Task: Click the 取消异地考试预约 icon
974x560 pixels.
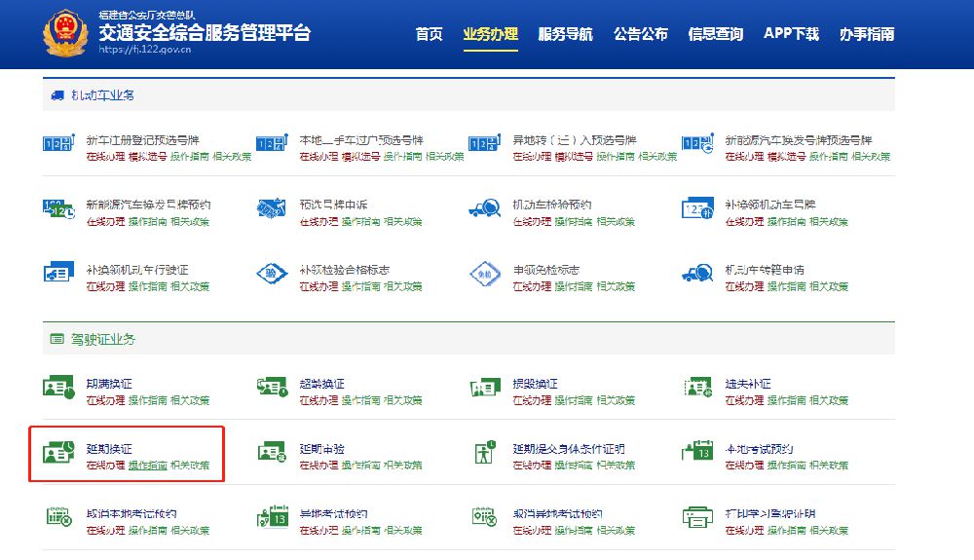Action: [484, 516]
